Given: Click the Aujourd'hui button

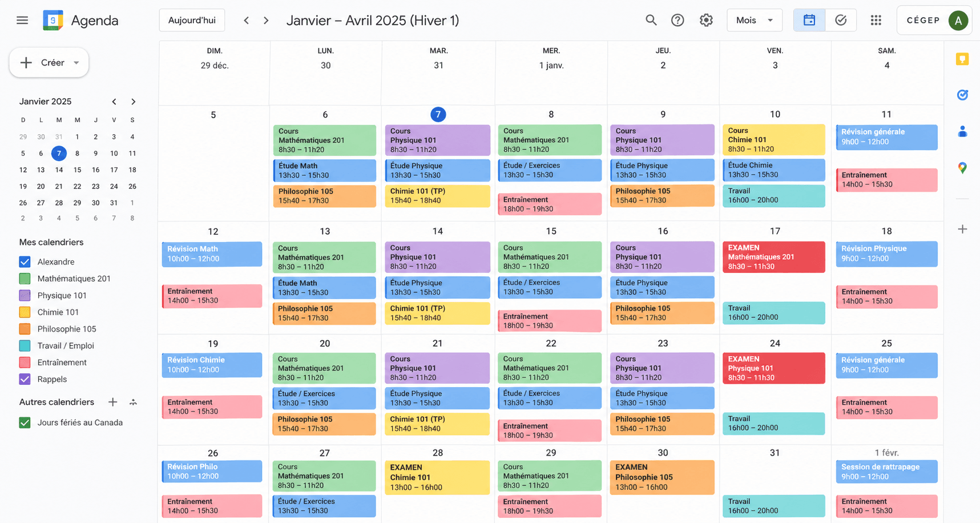Looking at the screenshot, I should coord(192,19).
